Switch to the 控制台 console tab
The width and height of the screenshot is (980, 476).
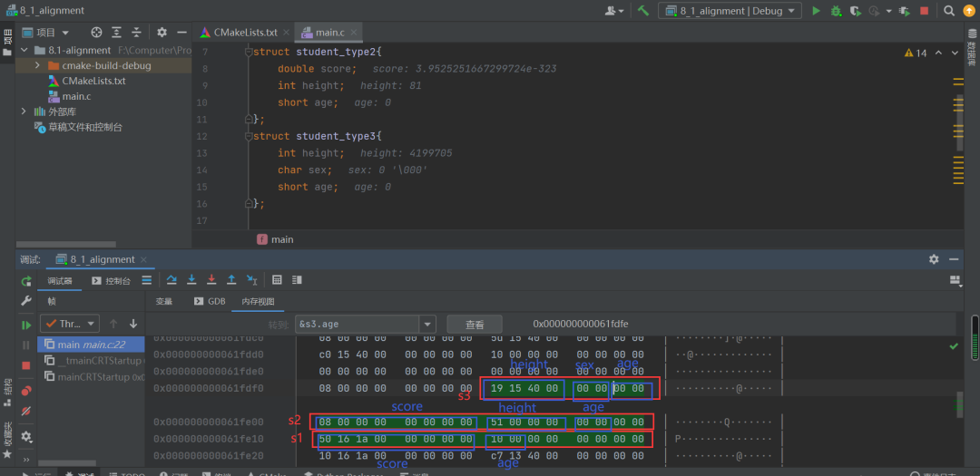[112, 280]
